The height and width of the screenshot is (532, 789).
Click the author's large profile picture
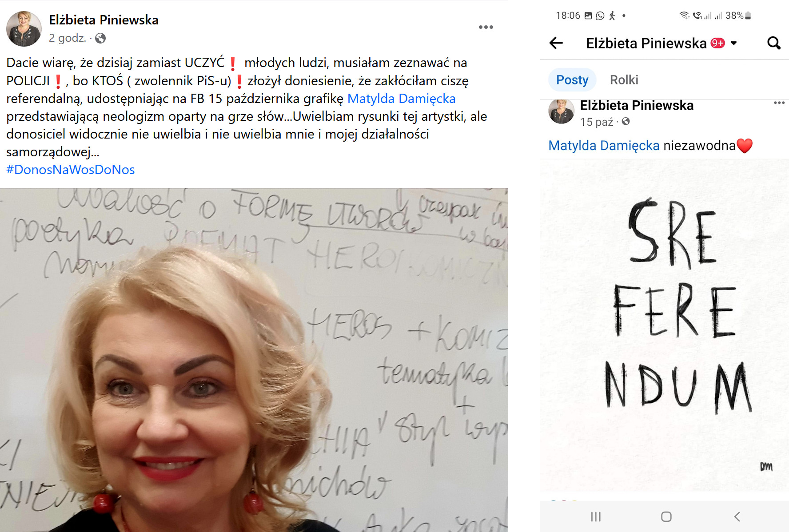click(24, 29)
